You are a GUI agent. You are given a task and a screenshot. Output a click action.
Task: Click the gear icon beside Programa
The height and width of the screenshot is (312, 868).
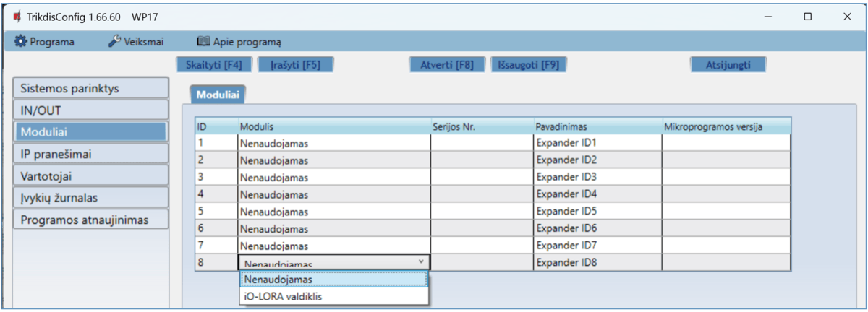click(20, 42)
